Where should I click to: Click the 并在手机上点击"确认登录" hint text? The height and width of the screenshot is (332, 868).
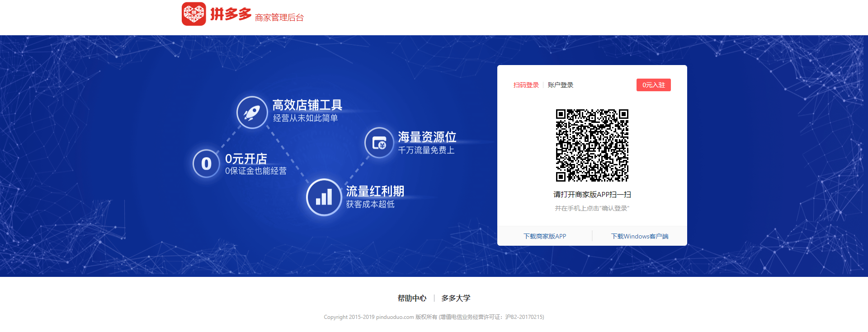click(x=592, y=208)
